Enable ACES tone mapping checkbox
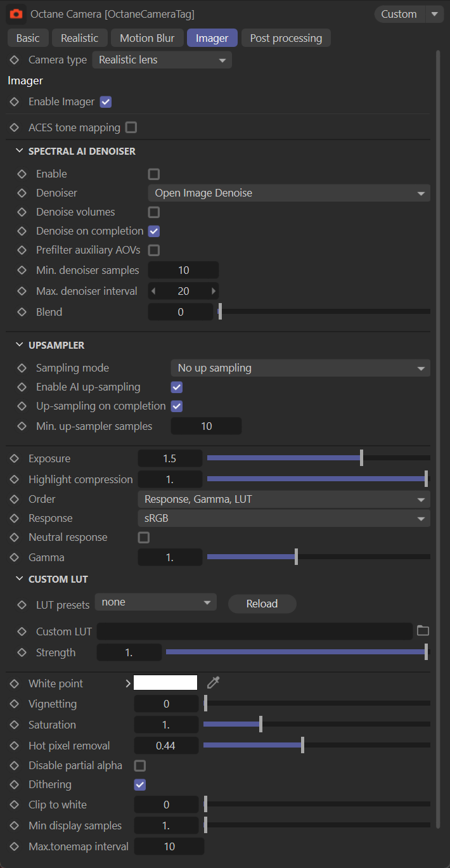The height and width of the screenshot is (868, 450). [x=131, y=127]
